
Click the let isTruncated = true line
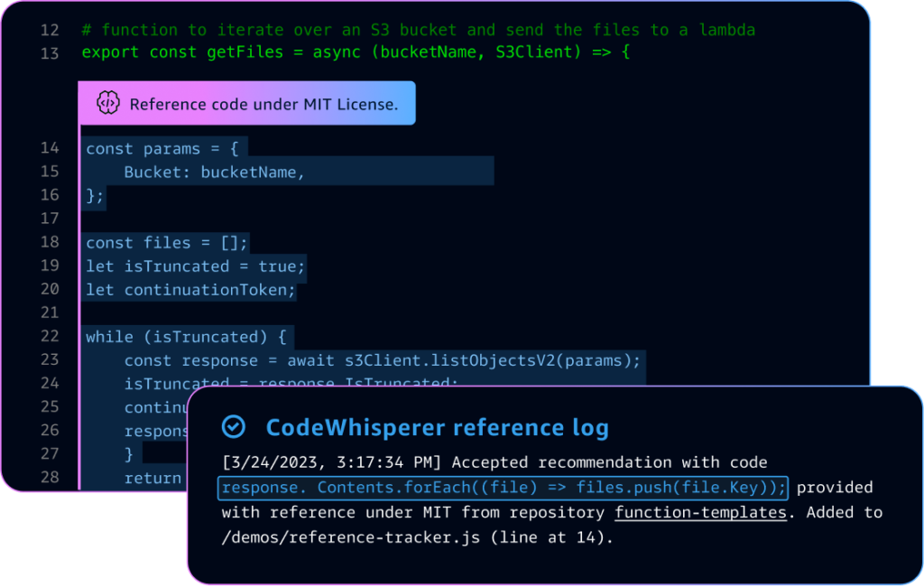pyautogui.click(x=194, y=266)
